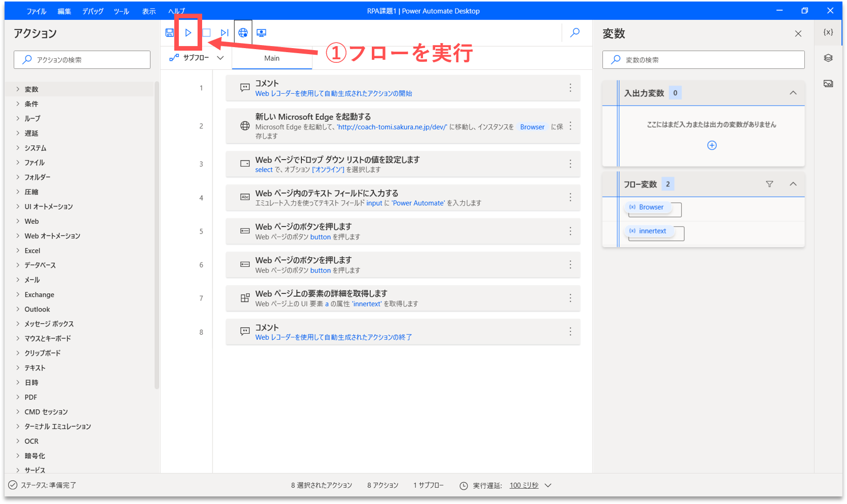Collapse the 入出力変数 section
Screen dimensions: 847x504
(793, 93)
